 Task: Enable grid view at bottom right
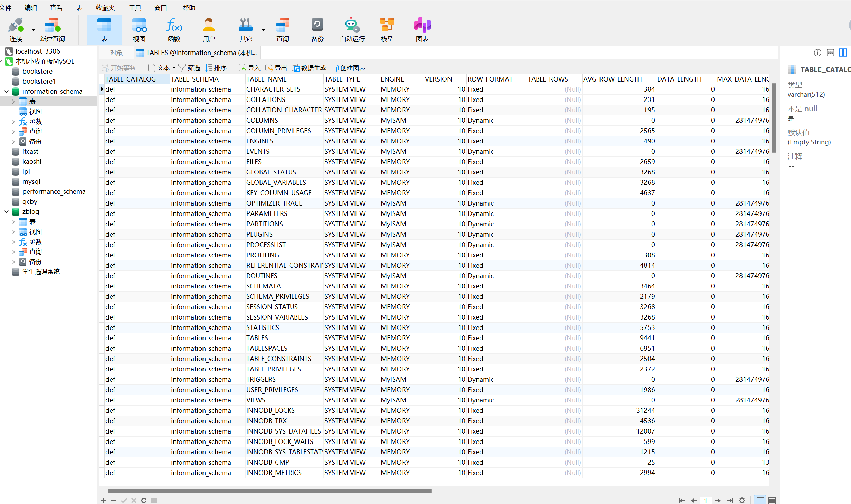point(760,500)
